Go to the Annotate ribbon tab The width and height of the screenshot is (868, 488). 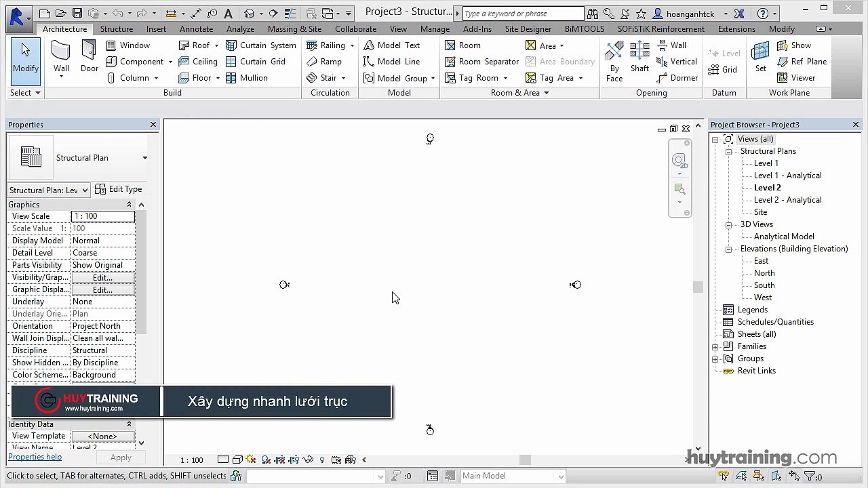pyautogui.click(x=197, y=29)
